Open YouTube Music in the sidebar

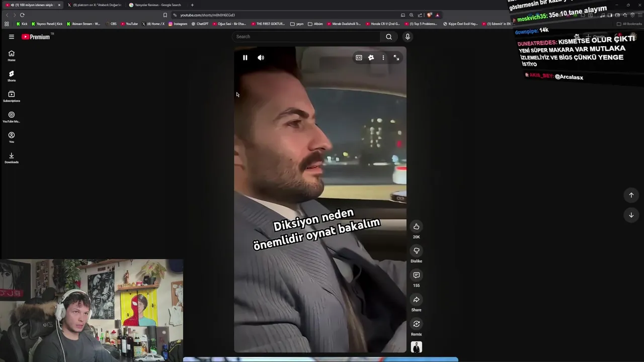coord(11,117)
